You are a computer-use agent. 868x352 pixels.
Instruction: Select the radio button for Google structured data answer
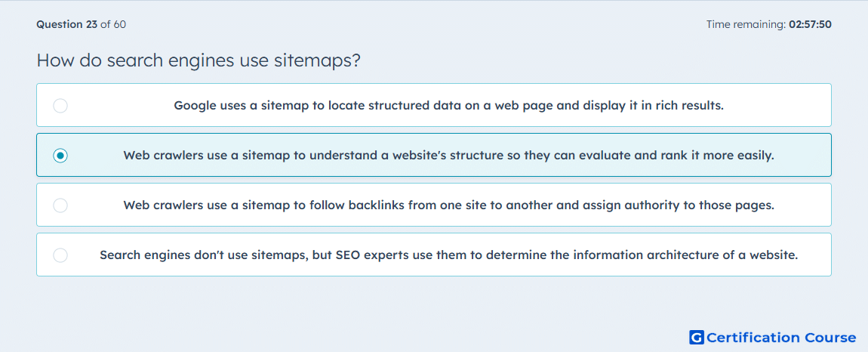(x=60, y=105)
